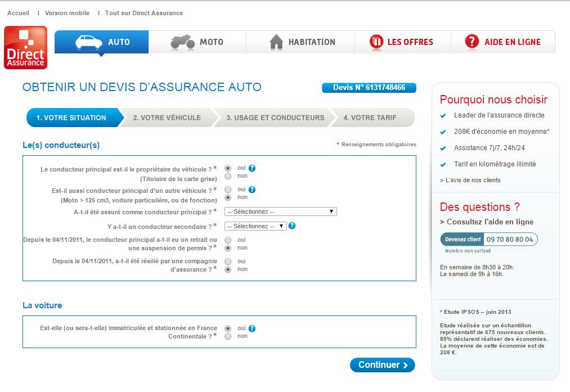Viewport: 570px width, 392px height.
Task: Switch to the HABITATION tab
Action: click(x=300, y=42)
